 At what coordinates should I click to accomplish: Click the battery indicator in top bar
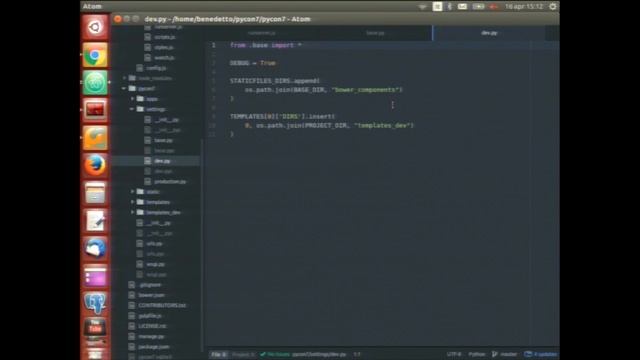pyautogui.click(x=478, y=6)
